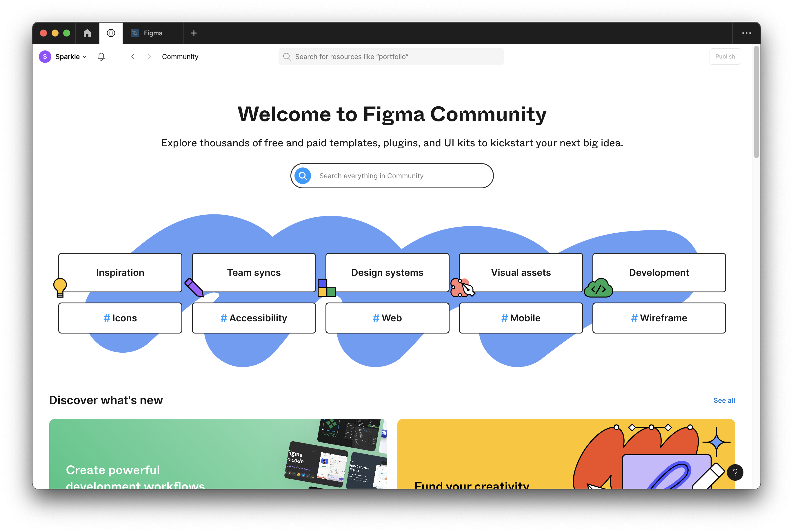Expand the Sparkle account dropdown
The width and height of the screenshot is (793, 532).
(x=71, y=57)
